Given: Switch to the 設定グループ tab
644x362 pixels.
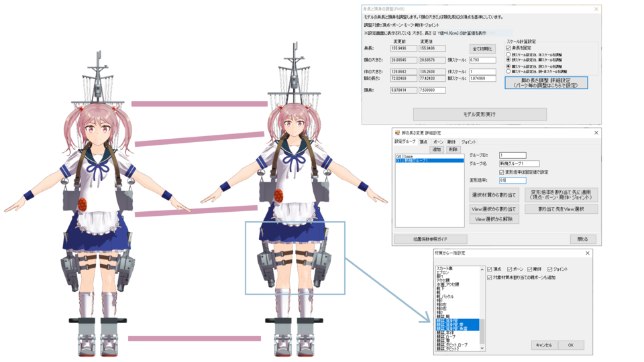Looking at the screenshot, I should tap(405, 141).
